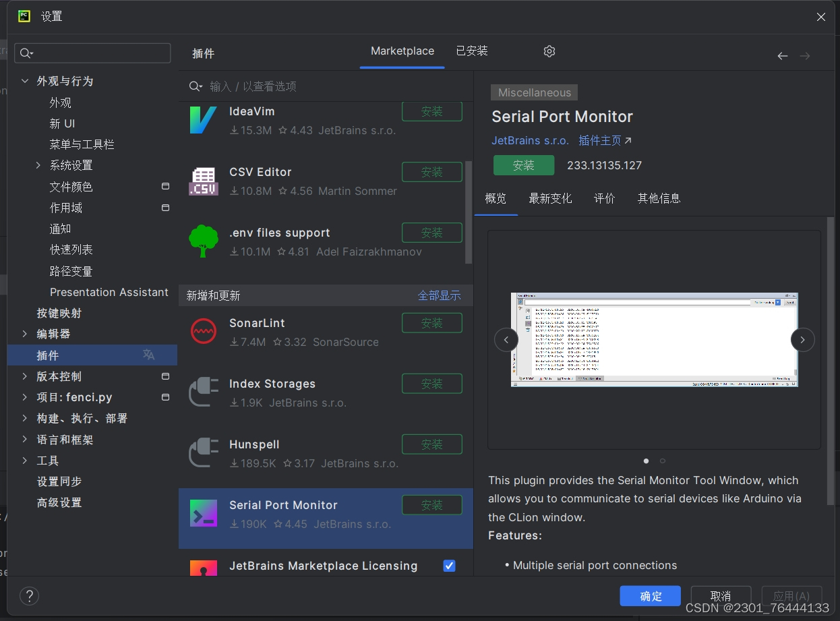Install the Hunspell plugin

pos(432,444)
